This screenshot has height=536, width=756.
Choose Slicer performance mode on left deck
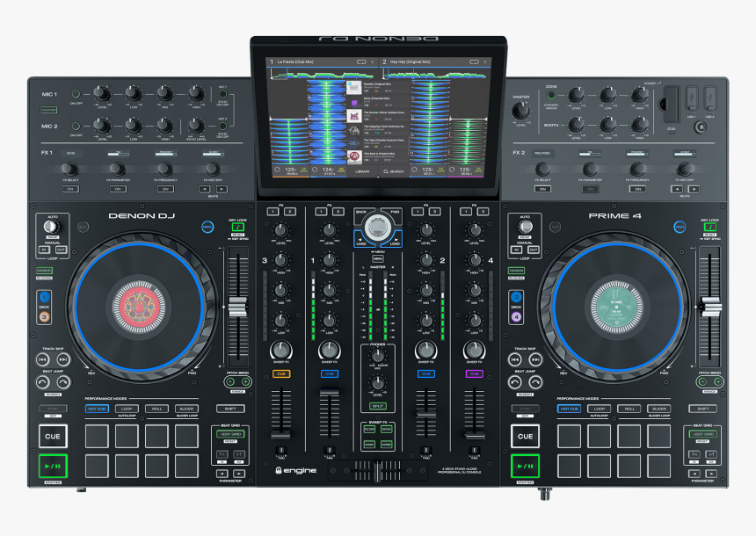coord(186,409)
